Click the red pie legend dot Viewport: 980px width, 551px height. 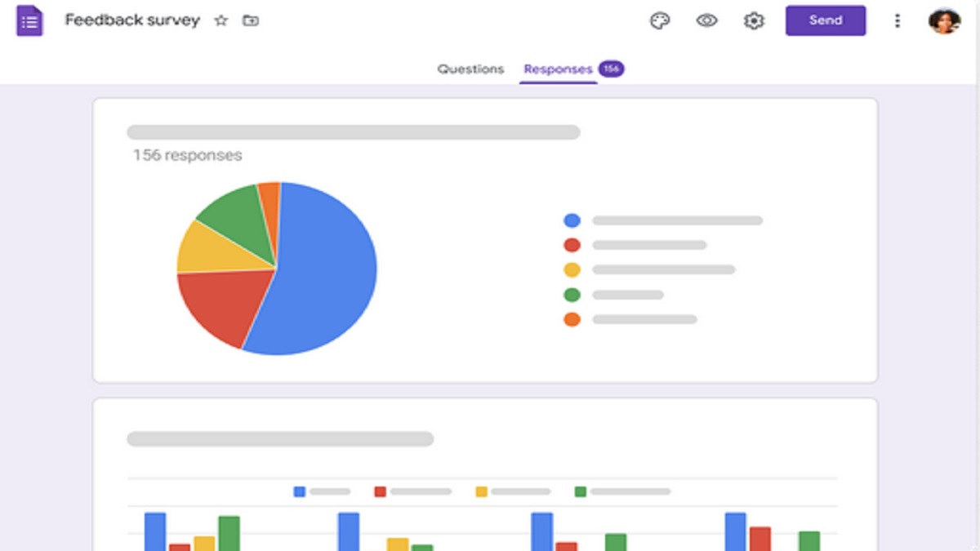pos(572,245)
